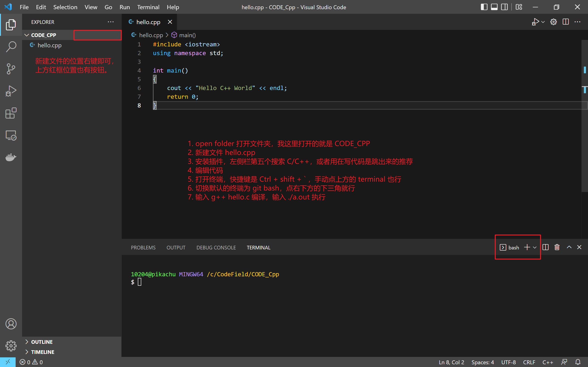Image resolution: width=588 pixels, height=367 pixels.
Task: Open the terminal launch profile dropdown
Action: click(535, 247)
